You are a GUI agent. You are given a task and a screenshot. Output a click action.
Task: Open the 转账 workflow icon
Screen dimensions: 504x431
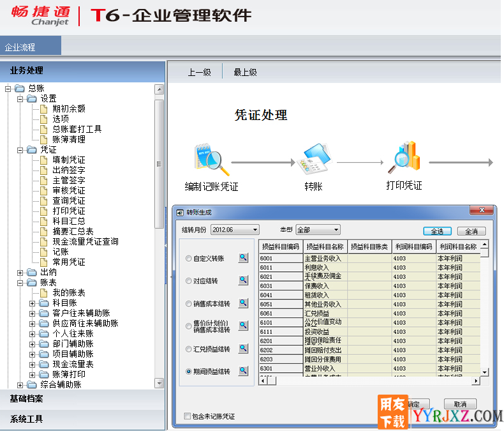(314, 159)
